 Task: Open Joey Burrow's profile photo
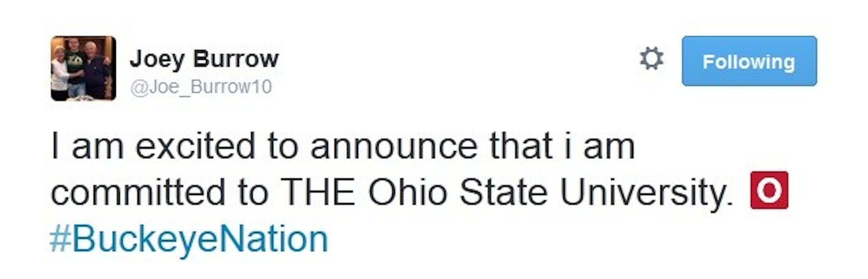coord(83,68)
